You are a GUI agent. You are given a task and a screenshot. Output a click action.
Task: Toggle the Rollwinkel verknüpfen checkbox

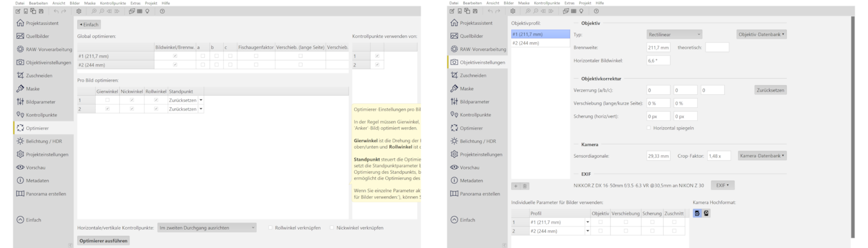point(270,228)
